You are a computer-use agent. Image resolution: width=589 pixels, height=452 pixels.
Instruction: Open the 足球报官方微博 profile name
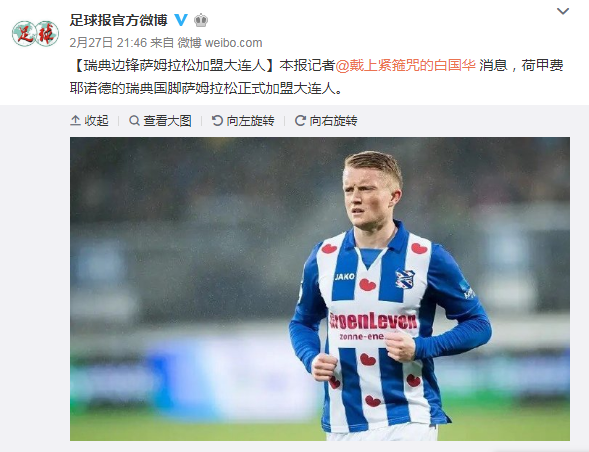[x=118, y=20]
